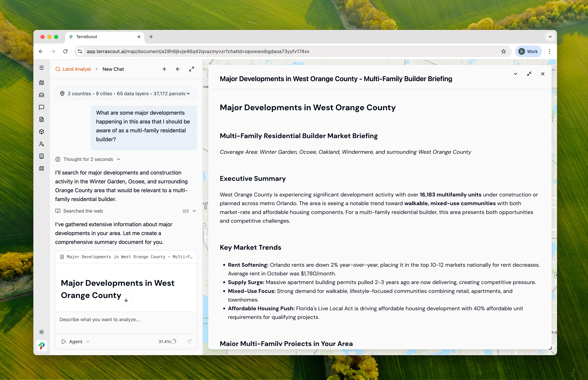Image resolution: width=588 pixels, height=380 pixels.
Task: Bookmark this page with star icon
Action: click(x=504, y=51)
